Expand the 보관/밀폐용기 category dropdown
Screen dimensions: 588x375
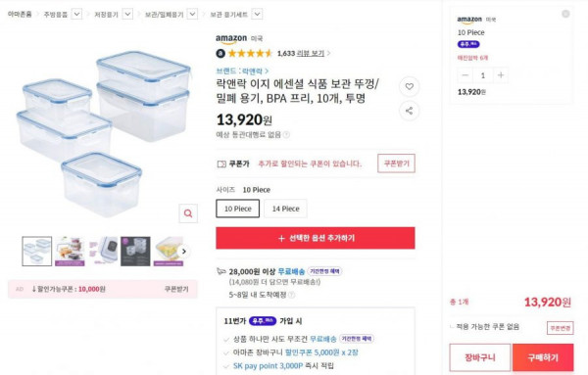click(x=192, y=15)
